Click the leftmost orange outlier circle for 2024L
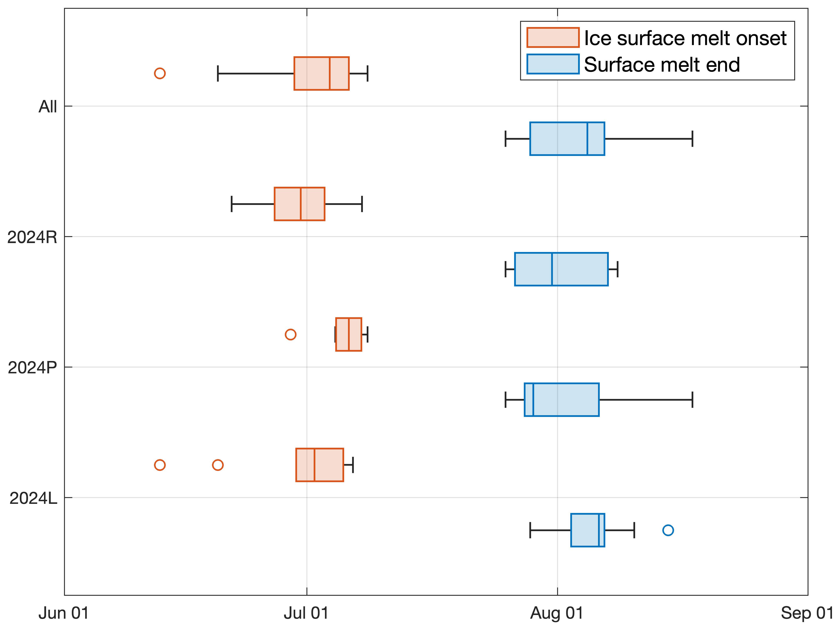840x630 pixels. tap(160, 465)
